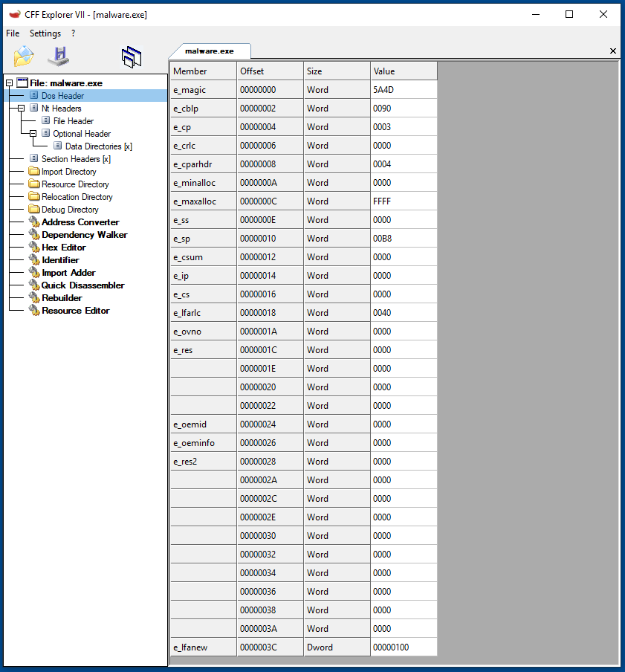Select Nt Headers tree label
Viewport: 625px width, 672px height.
click(61, 109)
